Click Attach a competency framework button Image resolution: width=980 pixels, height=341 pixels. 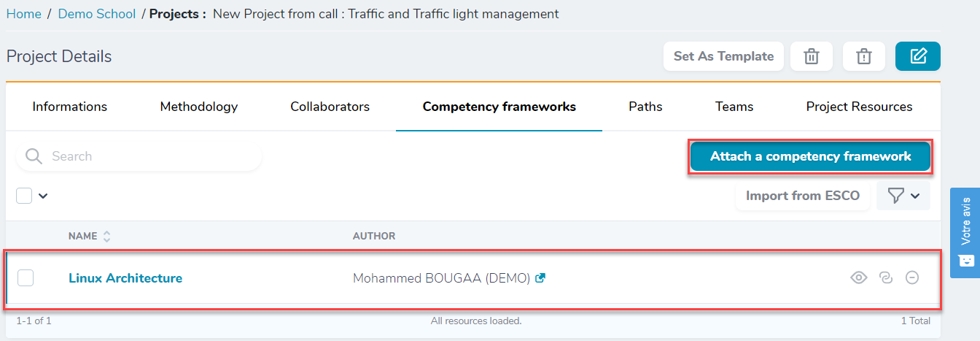click(811, 156)
